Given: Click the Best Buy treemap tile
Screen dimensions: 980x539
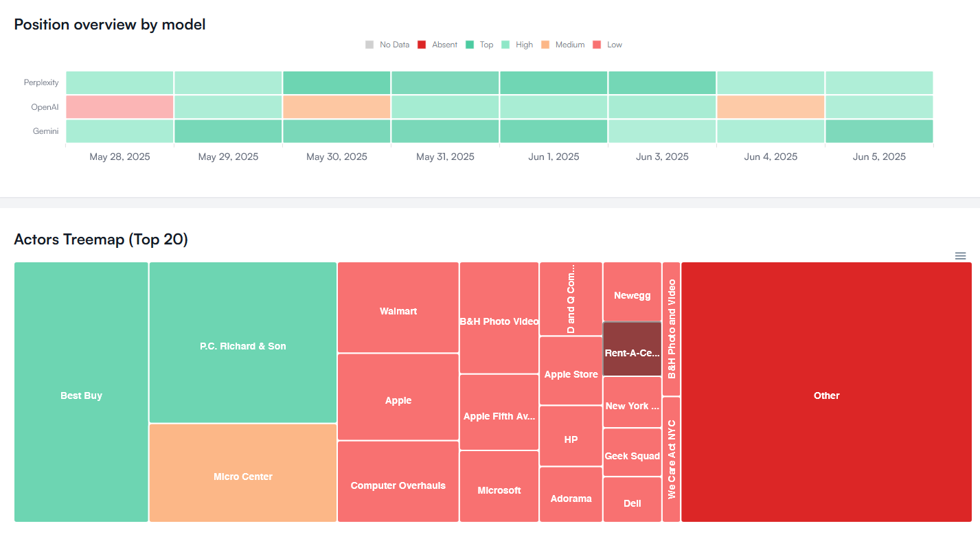Looking at the screenshot, I should coord(81,392).
